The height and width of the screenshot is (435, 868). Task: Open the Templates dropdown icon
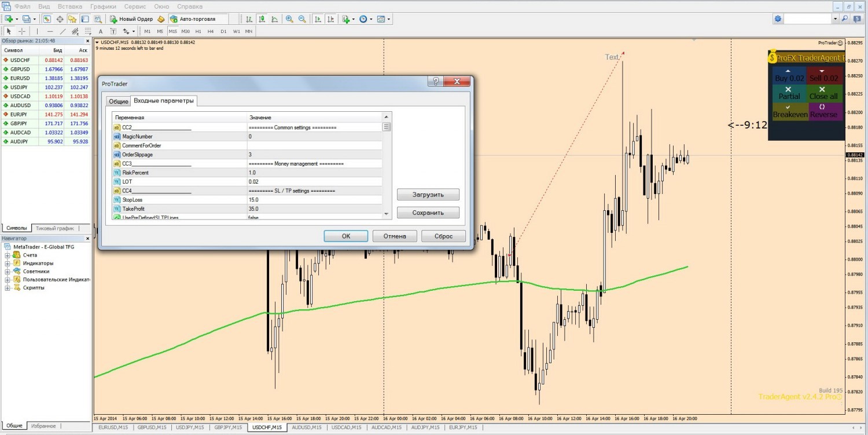(383, 19)
